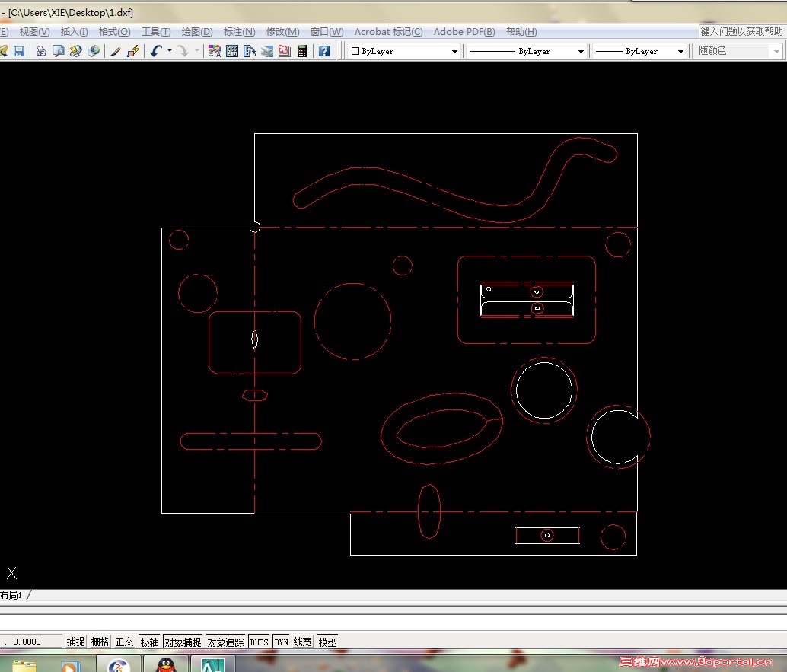The height and width of the screenshot is (672, 787).
Task: Open the 视图(V) menu
Action: click(x=34, y=32)
